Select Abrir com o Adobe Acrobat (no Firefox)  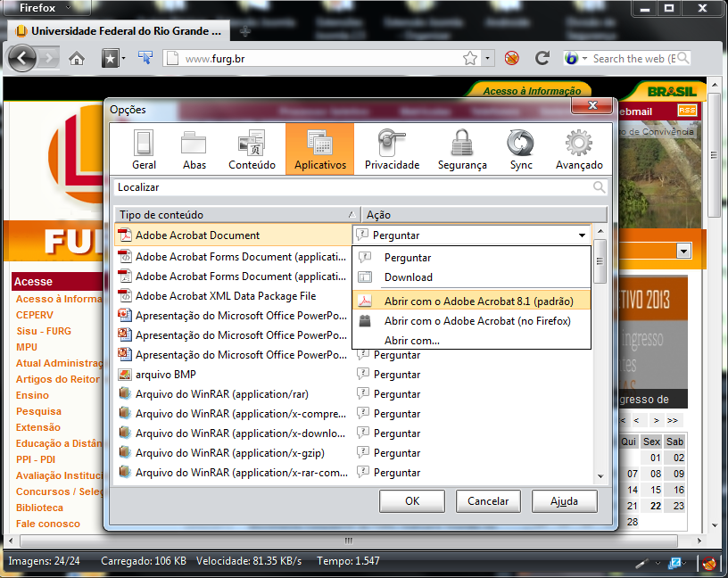[471, 321]
